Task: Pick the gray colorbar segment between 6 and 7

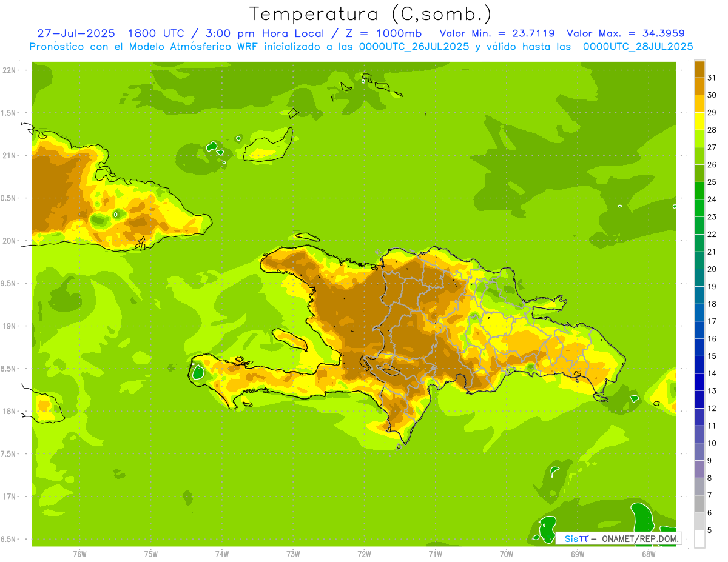Action: pos(699,504)
